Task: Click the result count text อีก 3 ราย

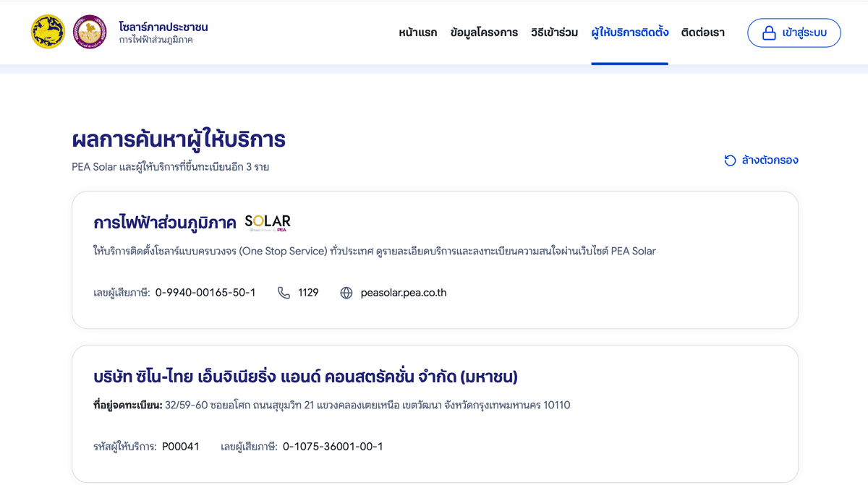Action: (x=251, y=167)
